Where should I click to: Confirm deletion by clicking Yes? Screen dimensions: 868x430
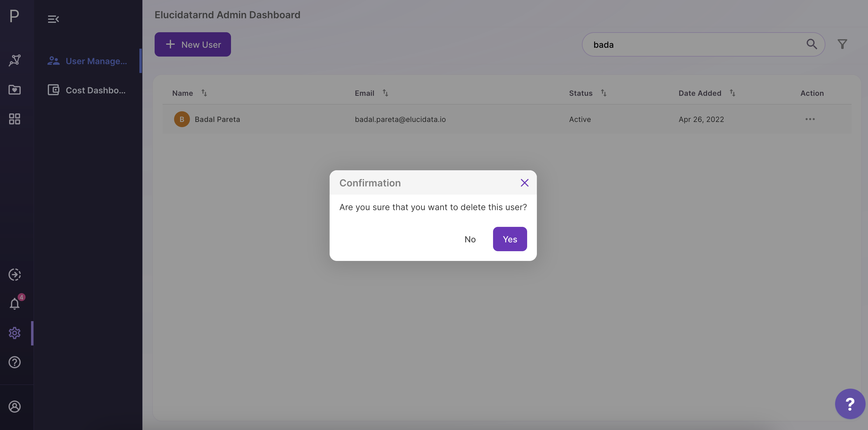coord(510,239)
